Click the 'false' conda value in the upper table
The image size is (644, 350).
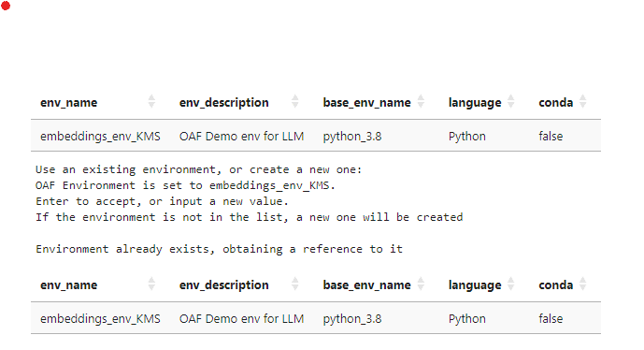pyautogui.click(x=551, y=136)
